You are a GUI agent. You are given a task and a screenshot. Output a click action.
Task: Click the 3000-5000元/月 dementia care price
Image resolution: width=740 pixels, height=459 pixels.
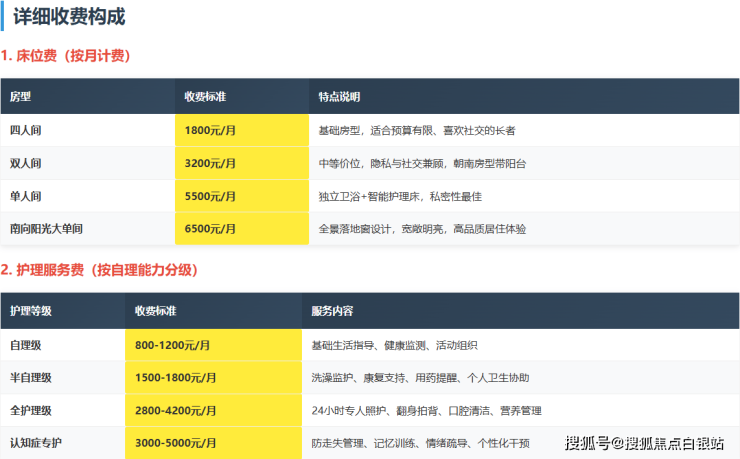pyautogui.click(x=176, y=442)
